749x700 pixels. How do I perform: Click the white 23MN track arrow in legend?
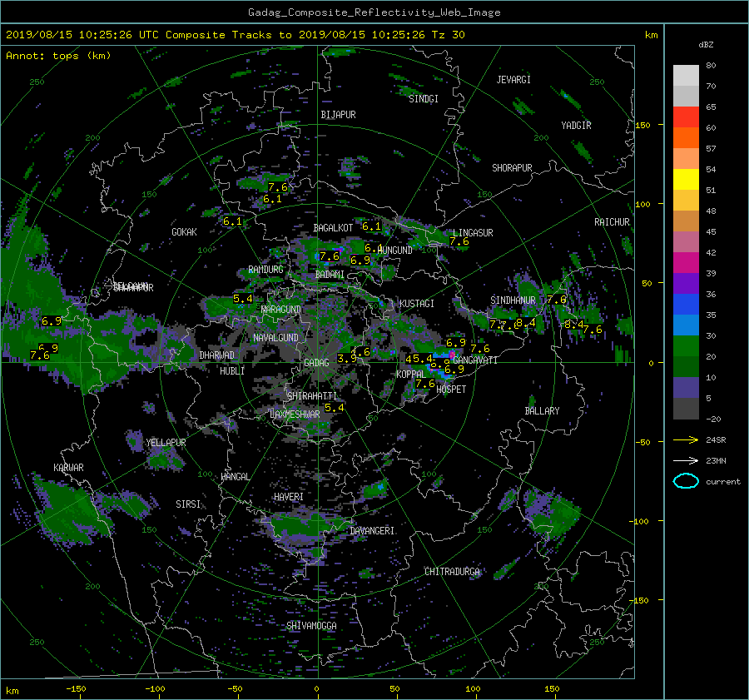pos(686,460)
